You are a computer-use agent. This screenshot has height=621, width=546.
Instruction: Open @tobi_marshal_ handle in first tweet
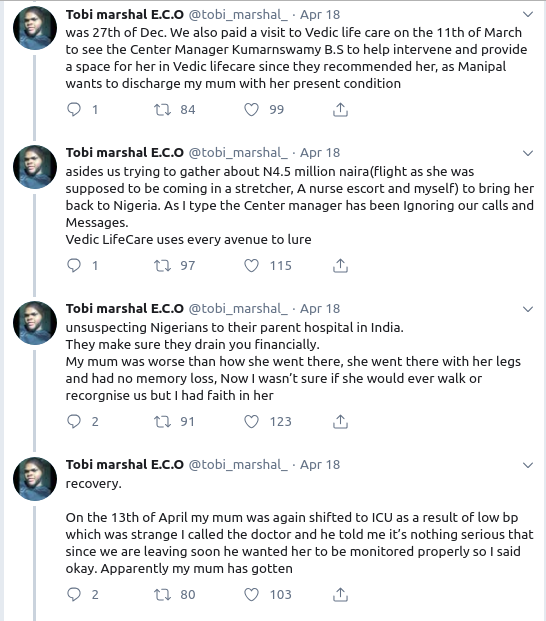pyautogui.click(x=238, y=15)
